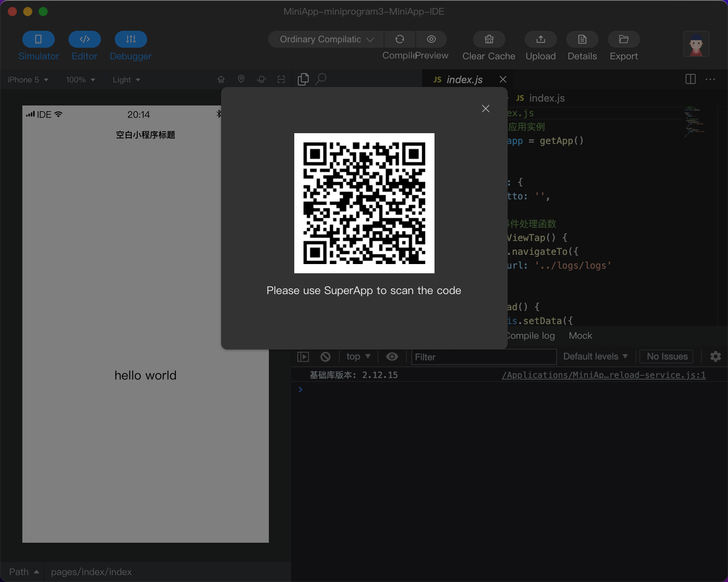Click the Export folder icon
Screen dimensions: 728x582
click(624, 39)
